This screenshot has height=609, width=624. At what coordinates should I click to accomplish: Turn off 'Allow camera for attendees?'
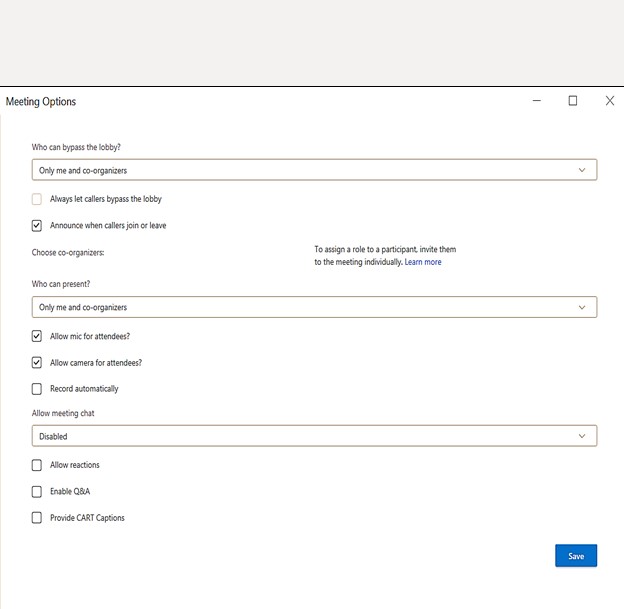pyautogui.click(x=37, y=362)
